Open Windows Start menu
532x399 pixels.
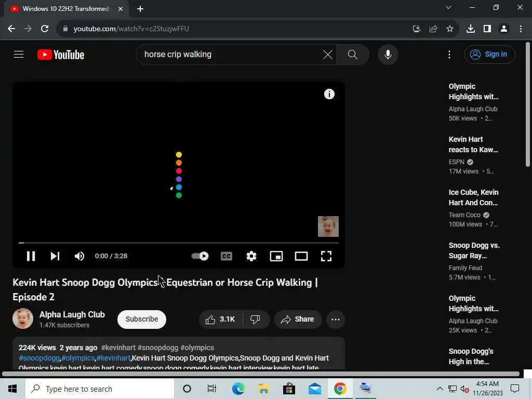click(12, 389)
